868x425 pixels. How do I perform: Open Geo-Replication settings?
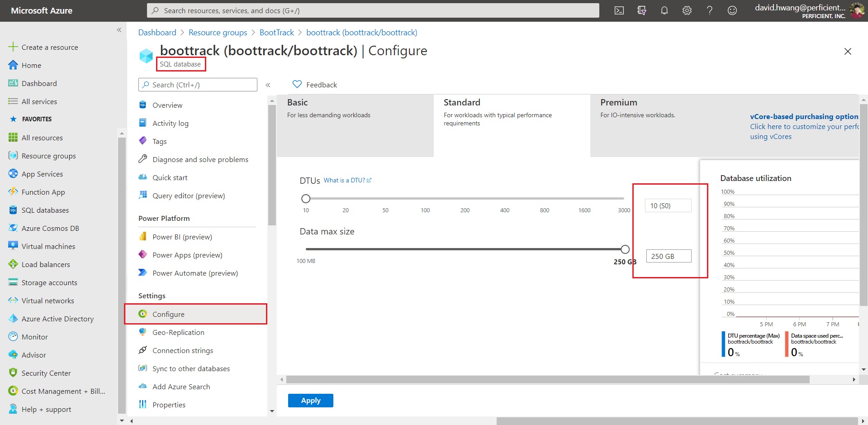coord(178,332)
